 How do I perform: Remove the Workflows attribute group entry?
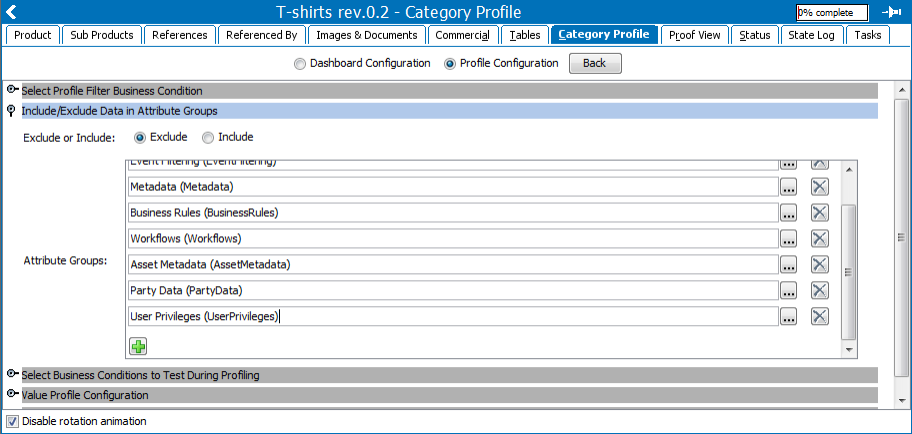click(820, 239)
